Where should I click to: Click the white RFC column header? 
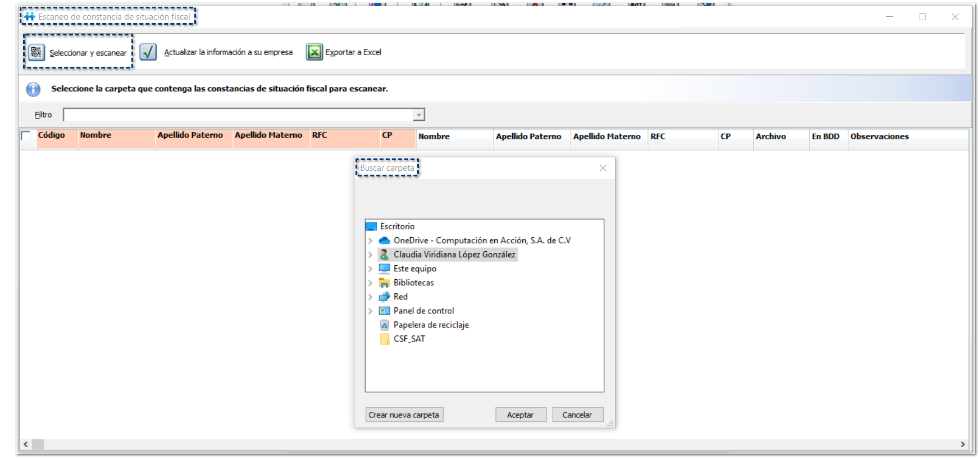click(683, 139)
